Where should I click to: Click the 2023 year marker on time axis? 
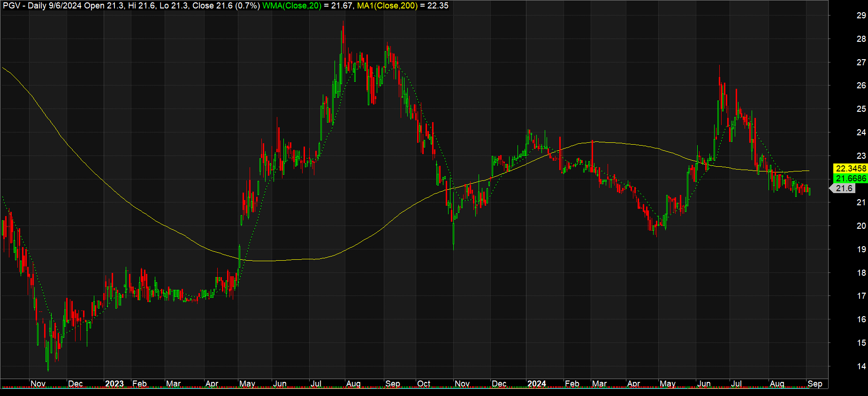point(114,383)
